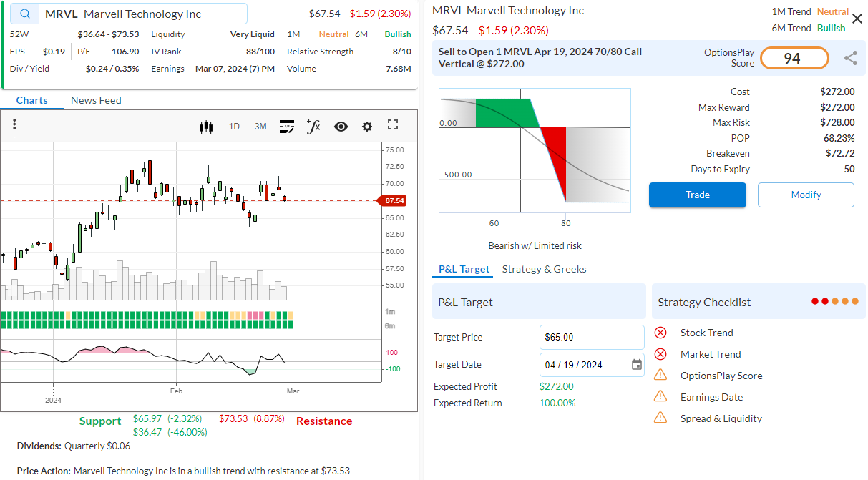Open the Target Date calendar icon
868x480 pixels.
click(637, 365)
